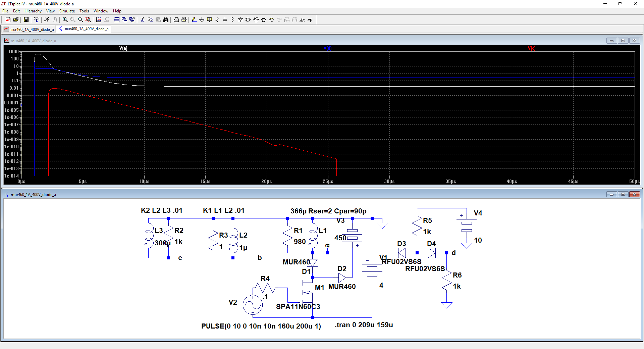
Task: Click the Cut scissors icon
Action: click(x=143, y=20)
